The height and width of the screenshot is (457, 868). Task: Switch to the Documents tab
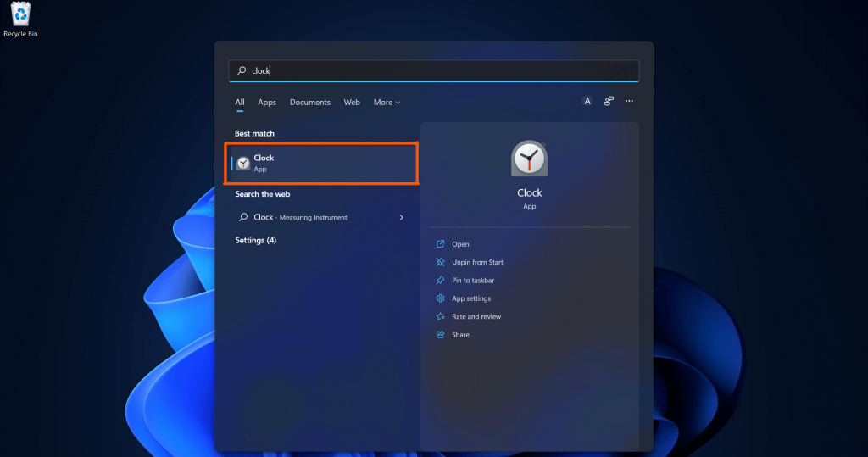(x=310, y=103)
